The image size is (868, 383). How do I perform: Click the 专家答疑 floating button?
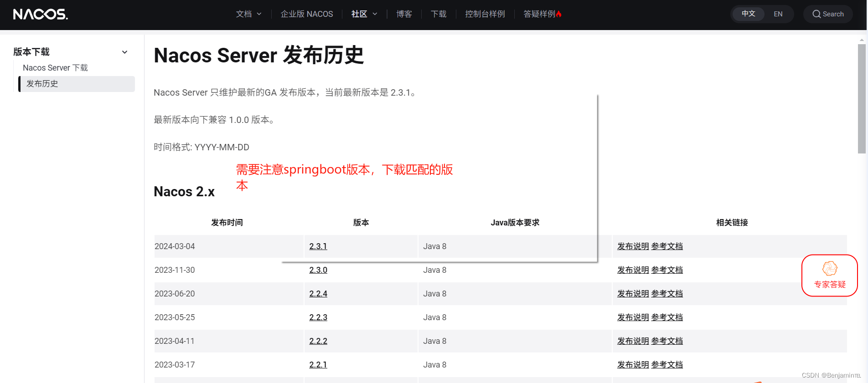(x=830, y=276)
